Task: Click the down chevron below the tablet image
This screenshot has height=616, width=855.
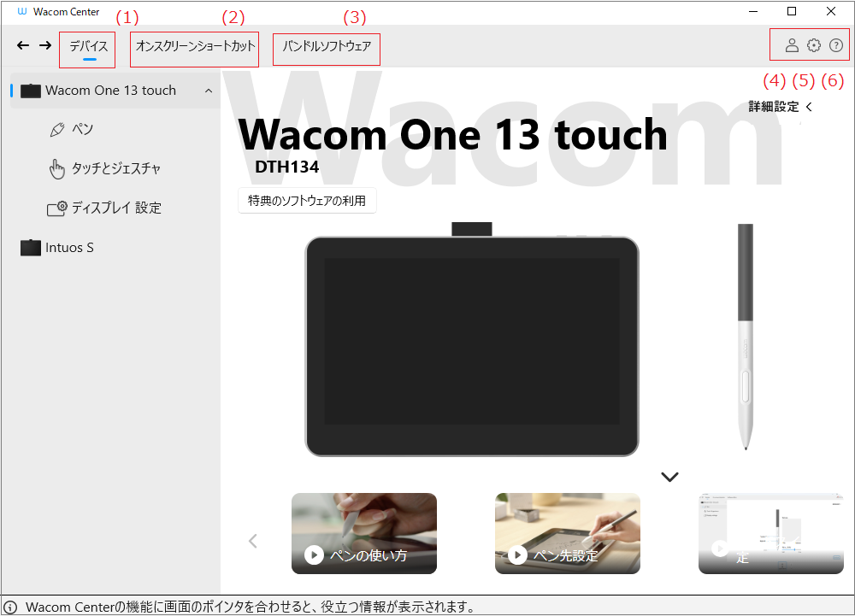Action: (669, 477)
